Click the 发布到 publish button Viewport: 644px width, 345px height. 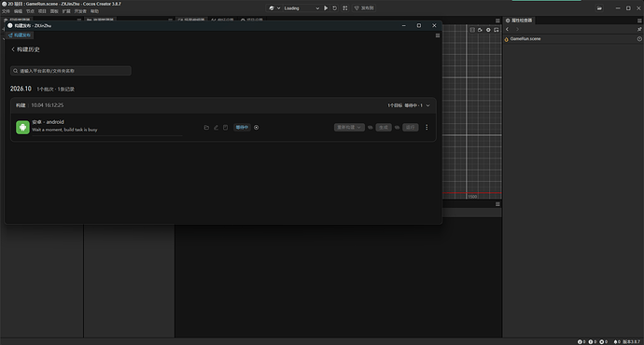pyautogui.click(x=364, y=8)
